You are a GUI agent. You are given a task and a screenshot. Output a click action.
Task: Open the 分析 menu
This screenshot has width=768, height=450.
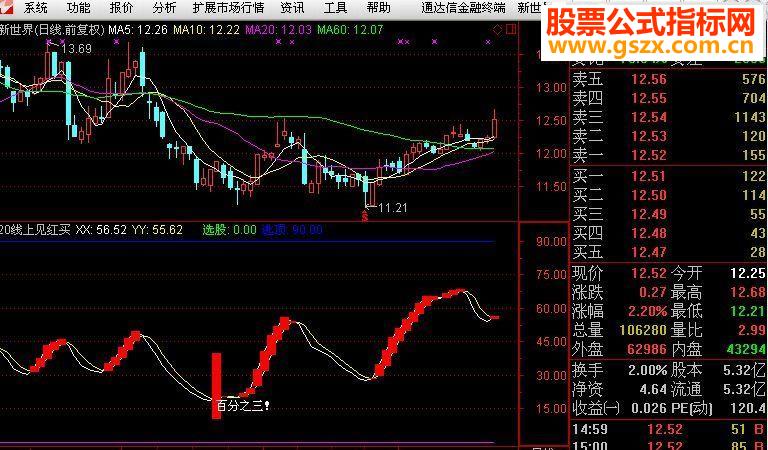coord(164,7)
